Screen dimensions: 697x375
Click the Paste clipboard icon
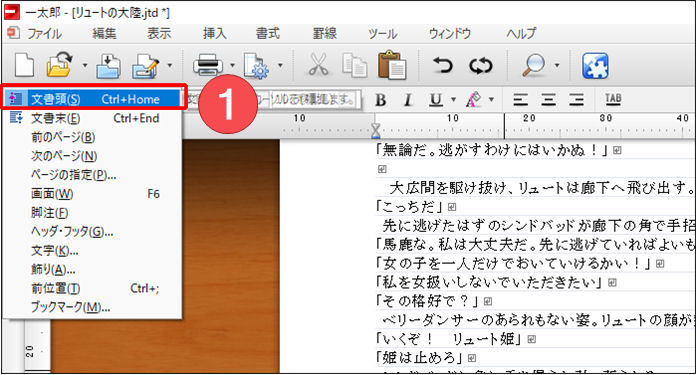pos(392,65)
